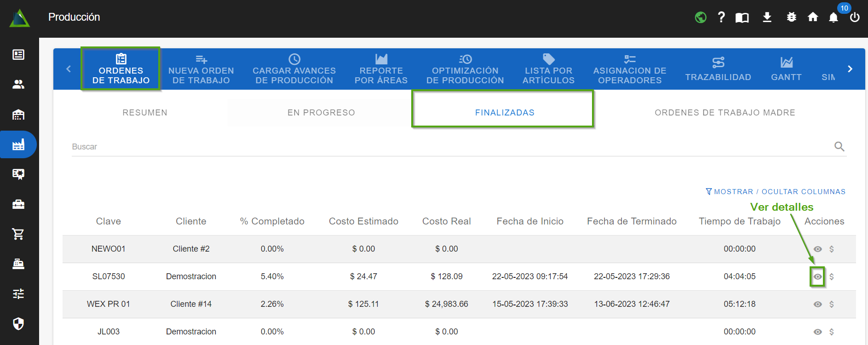Open the help question mark icon
This screenshot has height=345, width=868.
(x=721, y=17)
